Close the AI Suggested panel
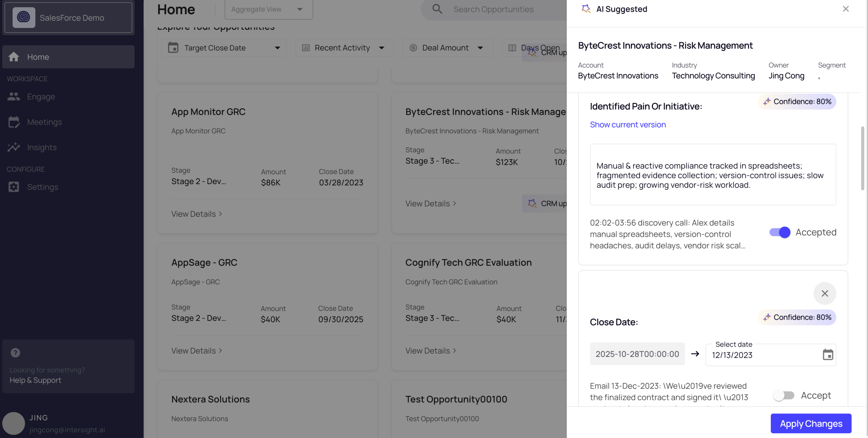Image resolution: width=868 pixels, height=438 pixels. (x=845, y=9)
